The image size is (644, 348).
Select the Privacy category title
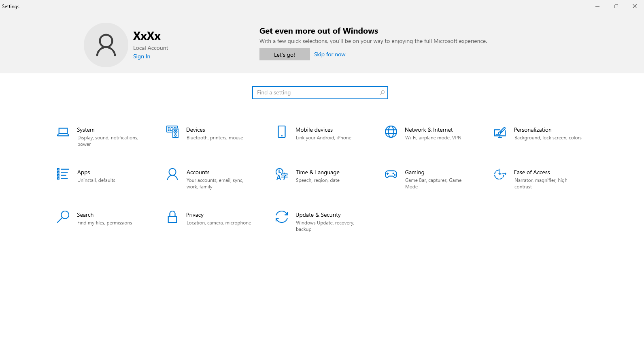click(x=195, y=215)
